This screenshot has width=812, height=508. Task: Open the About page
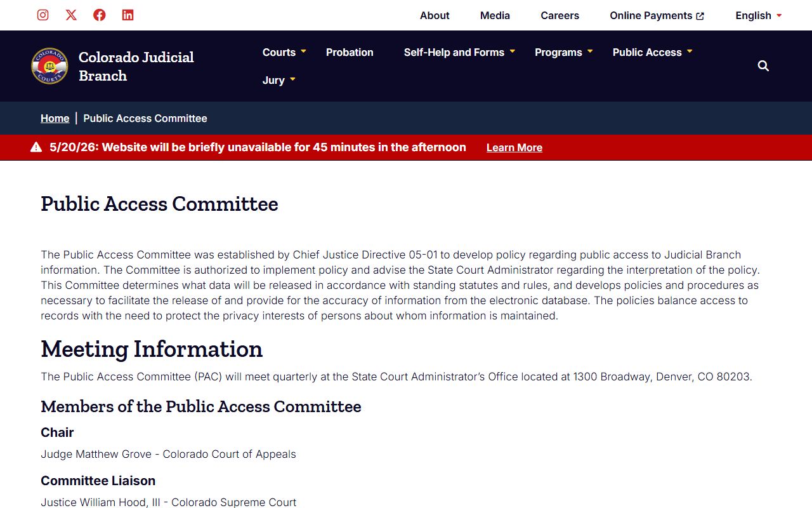coord(435,15)
